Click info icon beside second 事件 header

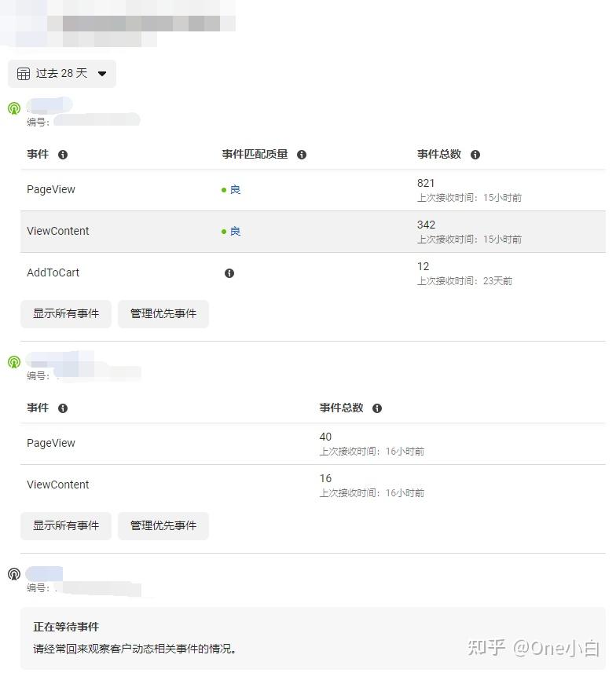[63, 408]
